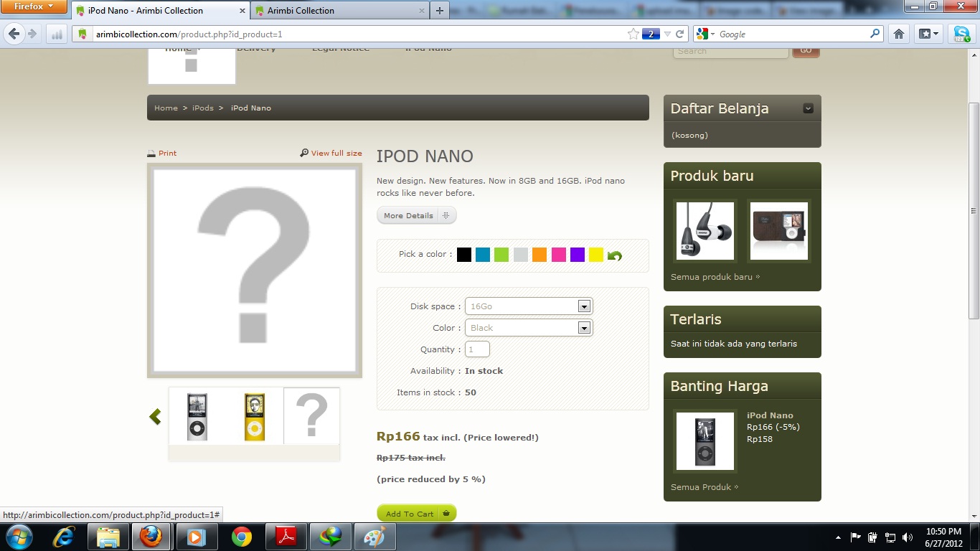Collapse the Daftar Belanja cart block
The height and width of the screenshot is (551, 980).
[809, 108]
